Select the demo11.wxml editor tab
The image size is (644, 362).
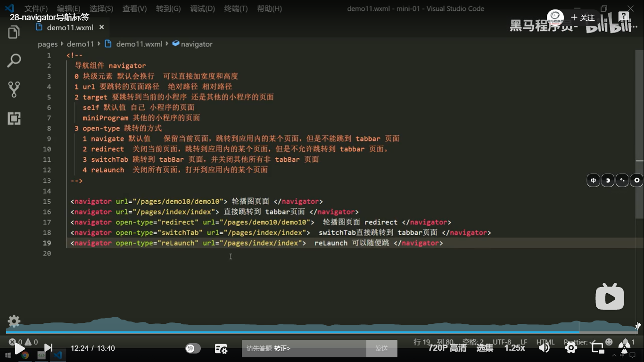(69, 27)
